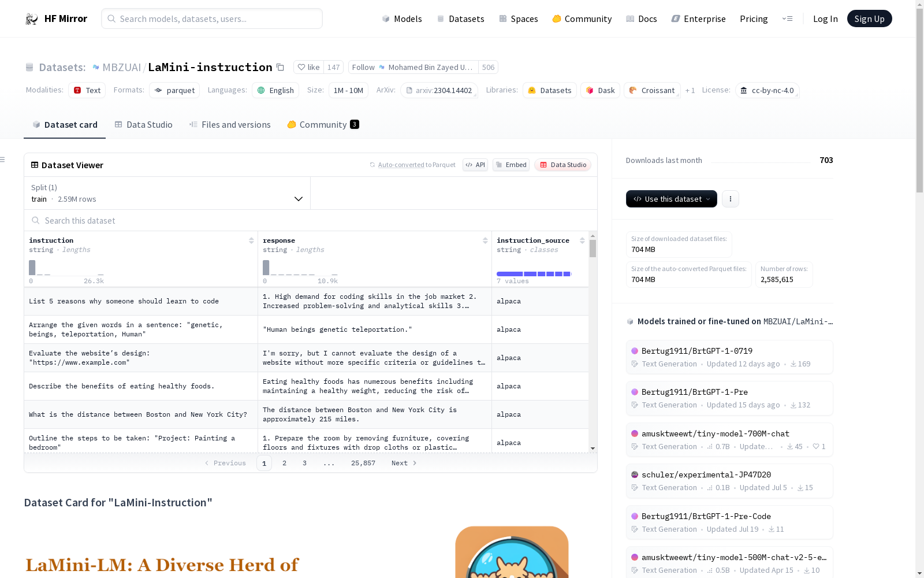Click the Search this dataset field

pyautogui.click(x=311, y=220)
